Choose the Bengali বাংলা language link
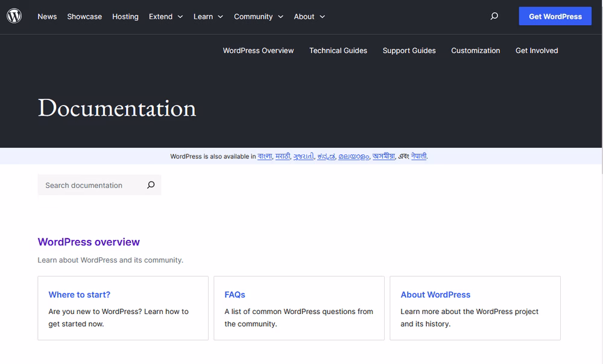The image size is (603, 364). pyautogui.click(x=265, y=156)
